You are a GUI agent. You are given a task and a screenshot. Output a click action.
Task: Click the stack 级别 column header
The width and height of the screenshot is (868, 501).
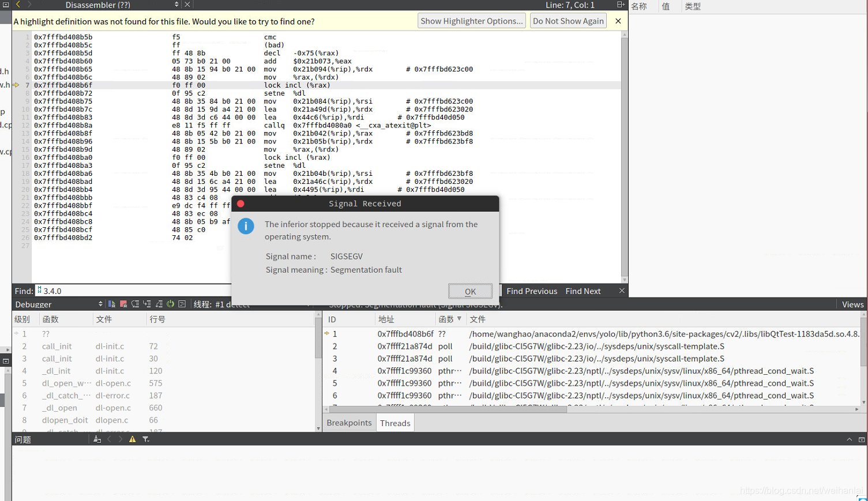[24, 319]
